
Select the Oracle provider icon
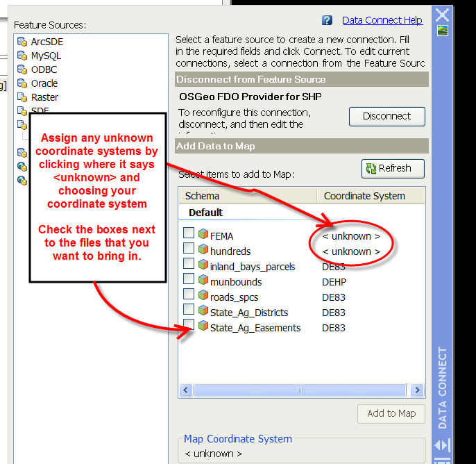coord(22,84)
